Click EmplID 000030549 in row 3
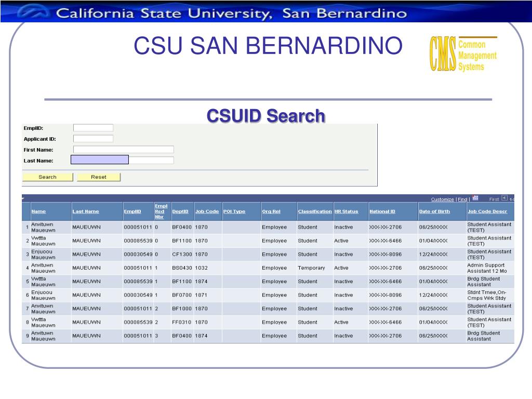Image resolution: width=532 pixels, height=399 pixels. [x=138, y=255]
